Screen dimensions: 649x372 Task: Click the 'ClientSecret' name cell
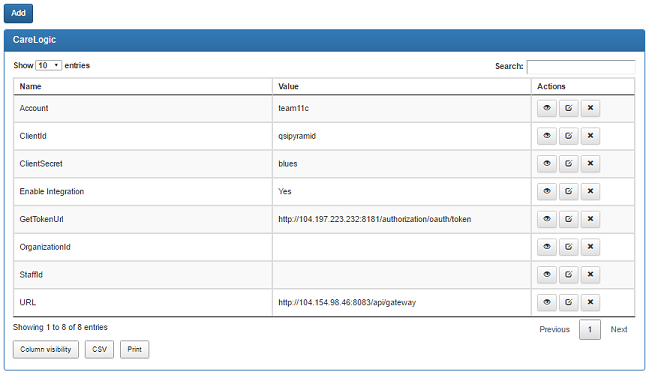(143, 164)
